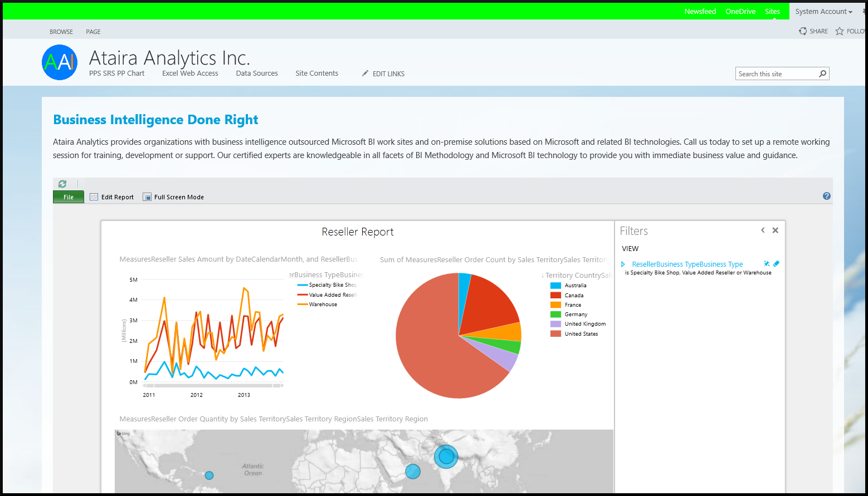This screenshot has height=496, width=868.
Task: Click the refresh icon above File
Action: coord(62,184)
